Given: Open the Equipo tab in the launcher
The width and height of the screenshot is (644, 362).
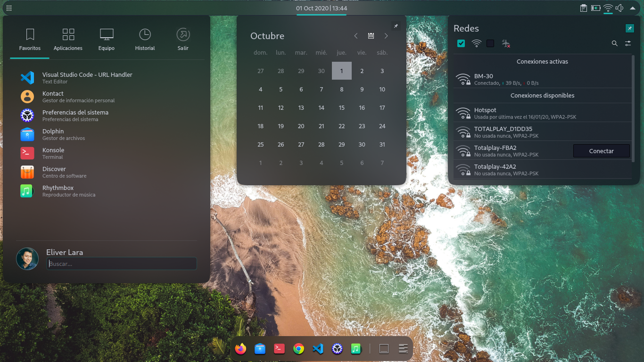Looking at the screenshot, I should (x=107, y=40).
